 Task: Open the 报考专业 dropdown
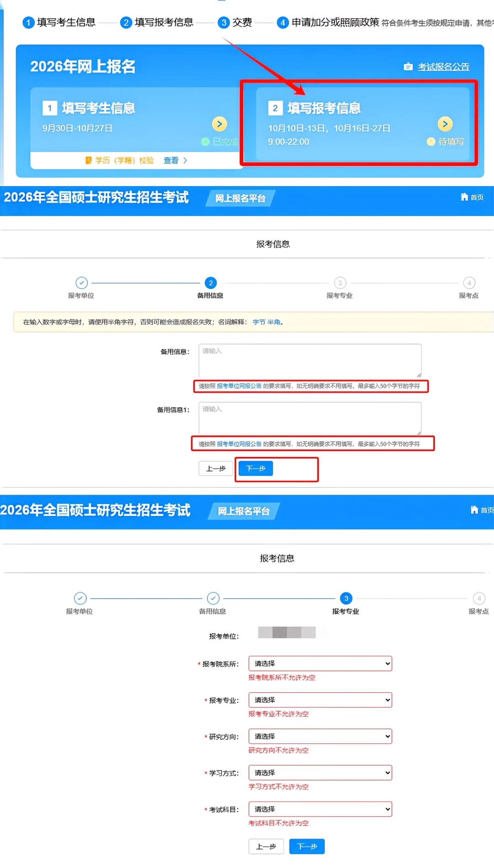click(x=320, y=700)
